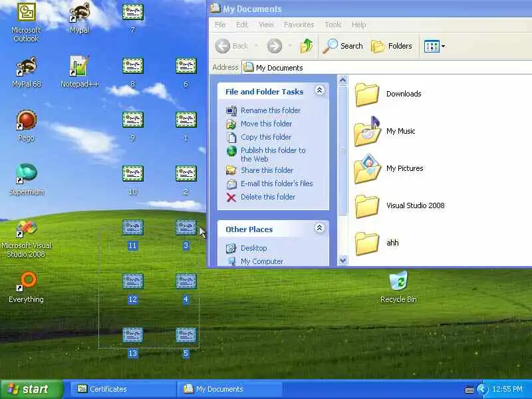Click the keyboard tray icon
The height and width of the screenshot is (399, 532).
click(x=469, y=390)
